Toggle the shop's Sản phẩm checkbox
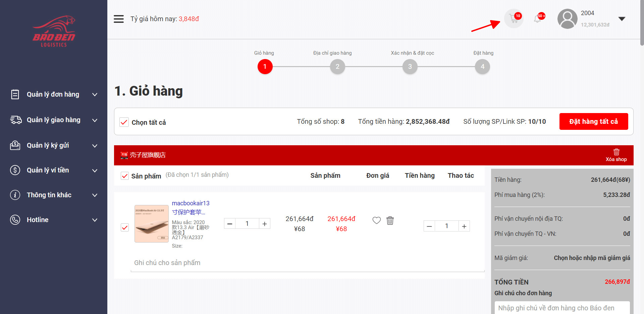Viewport: 644px width, 314px height. click(x=125, y=176)
